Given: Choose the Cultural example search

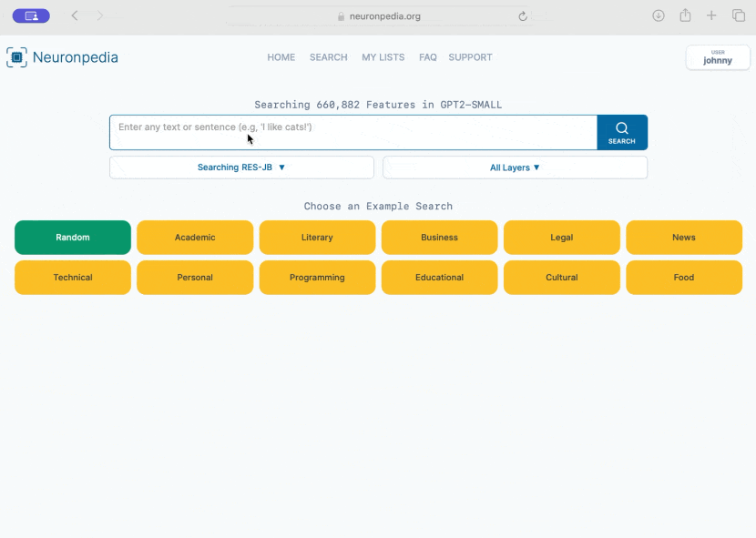Looking at the screenshot, I should click(562, 278).
